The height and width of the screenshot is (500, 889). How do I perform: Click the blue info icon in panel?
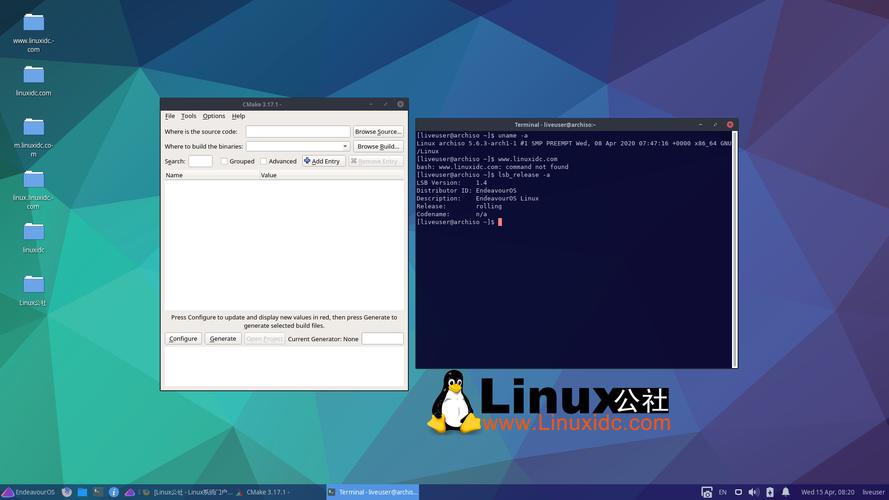coord(113,492)
